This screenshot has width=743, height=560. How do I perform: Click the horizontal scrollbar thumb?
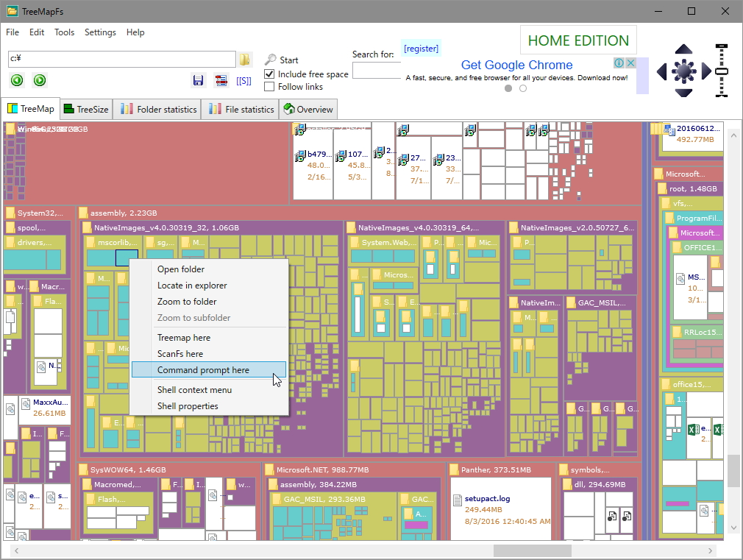click(532, 550)
